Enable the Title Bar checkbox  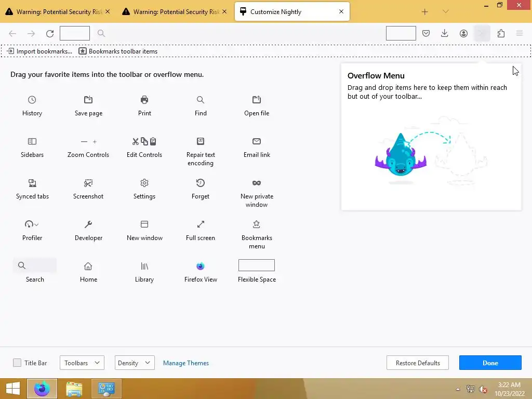pos(17,363)
